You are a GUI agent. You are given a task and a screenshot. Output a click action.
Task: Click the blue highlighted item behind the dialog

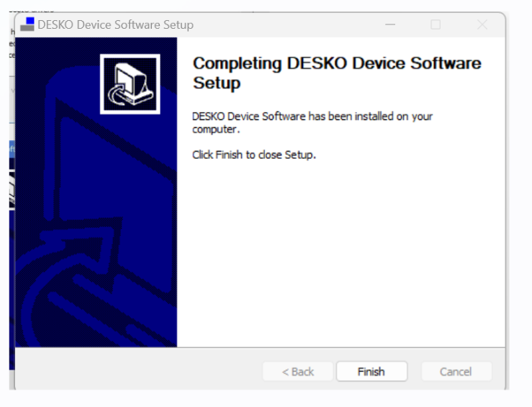12,150
